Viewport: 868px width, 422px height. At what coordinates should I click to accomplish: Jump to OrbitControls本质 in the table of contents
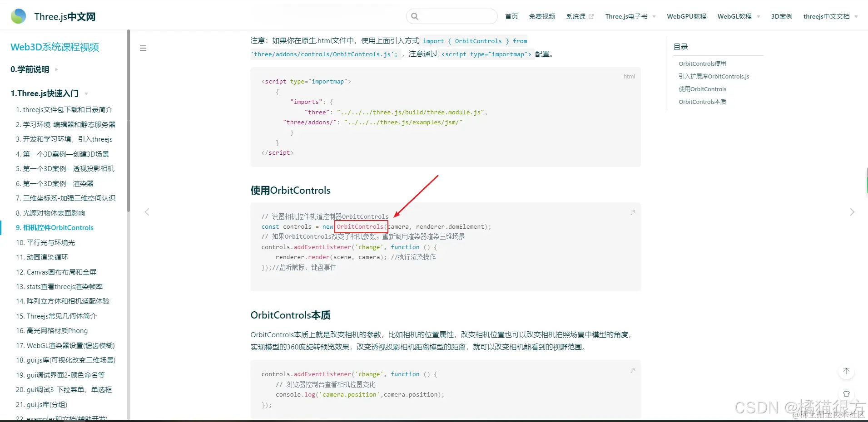click(703, 102)
